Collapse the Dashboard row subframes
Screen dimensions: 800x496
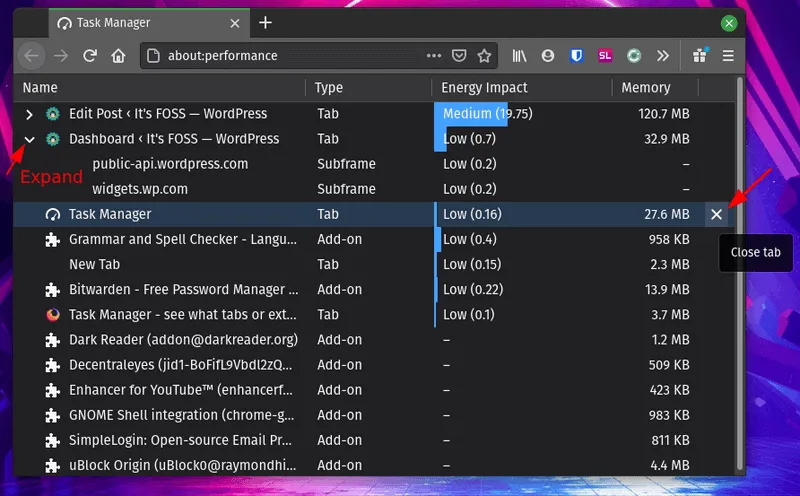click(x=29, y=139)
